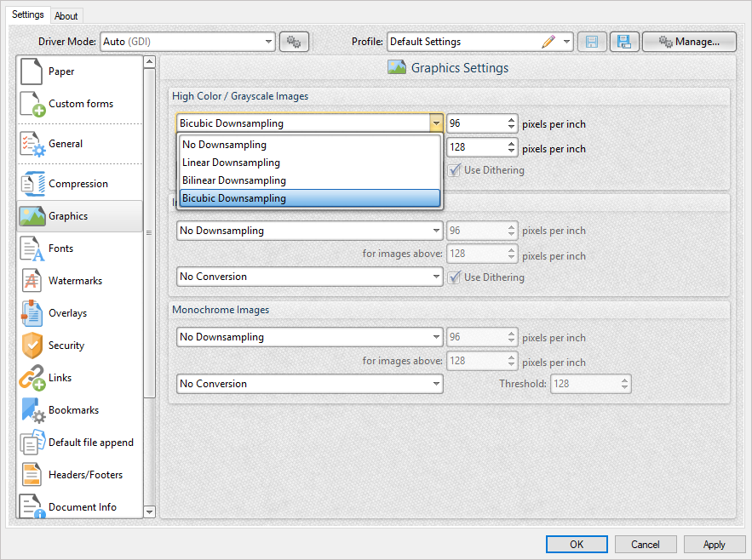Click the Threshold spinner arrows

[x=624, y=384]
